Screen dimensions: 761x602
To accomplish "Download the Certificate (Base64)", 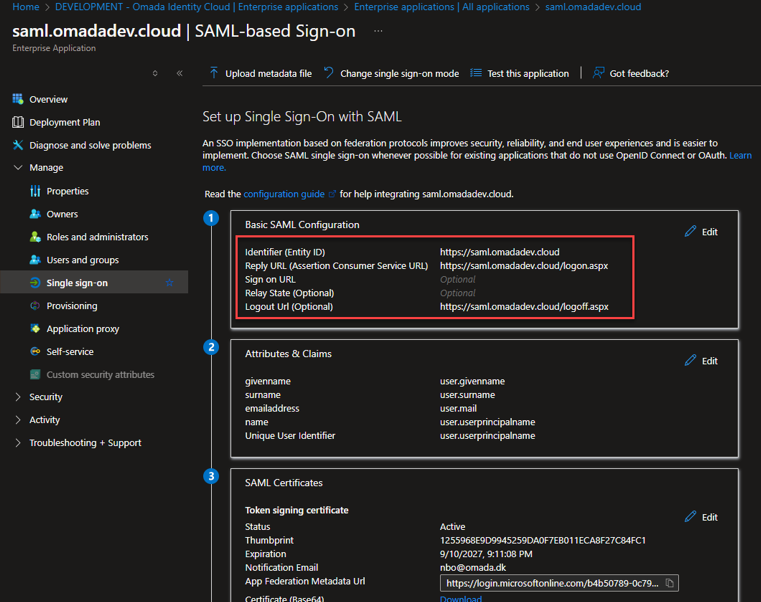I will point(461,598).
